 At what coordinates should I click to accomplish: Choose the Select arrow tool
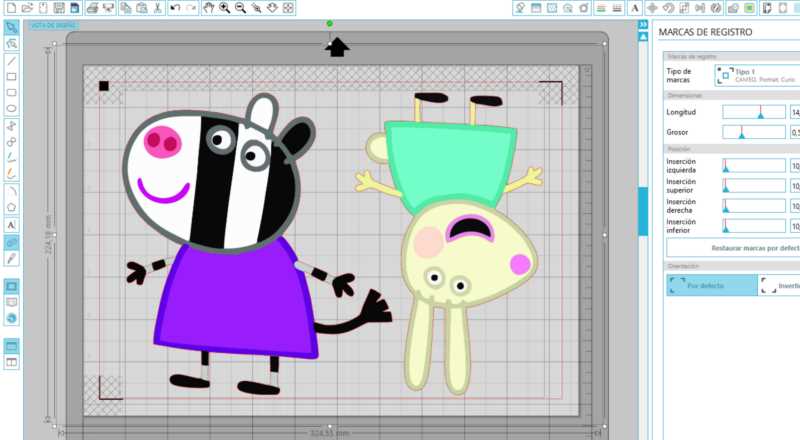(x=11, y=27)
